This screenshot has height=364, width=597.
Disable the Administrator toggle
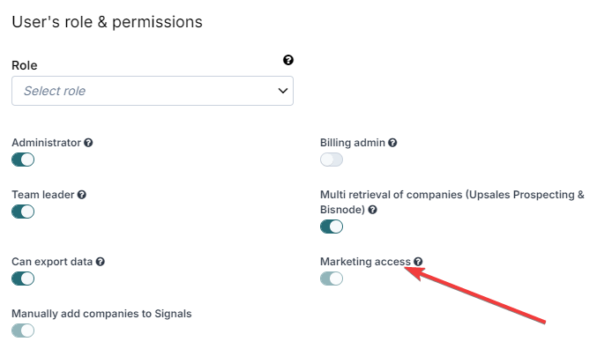pyautogui.click(x=23, y=160)
